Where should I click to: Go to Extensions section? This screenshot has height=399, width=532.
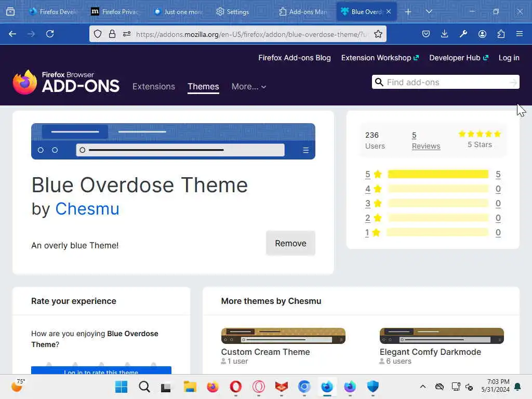[x=154, y=87]
